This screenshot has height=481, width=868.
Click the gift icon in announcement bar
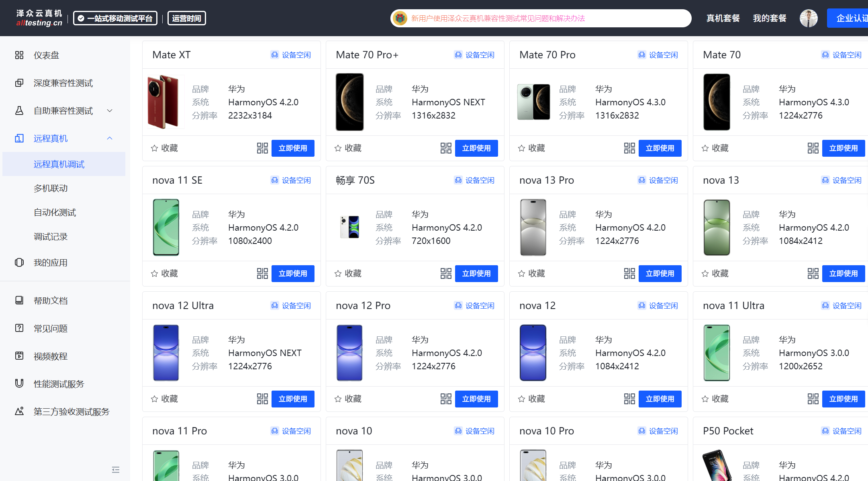coord(400,18)
